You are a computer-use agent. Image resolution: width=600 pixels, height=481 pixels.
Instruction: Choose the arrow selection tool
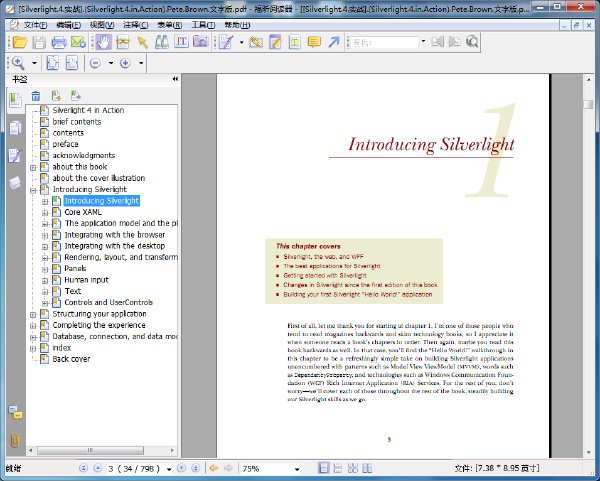142,42
